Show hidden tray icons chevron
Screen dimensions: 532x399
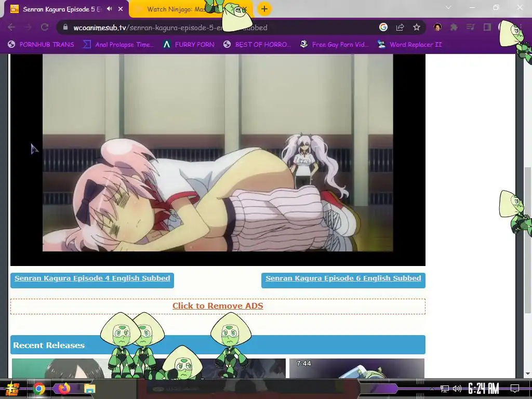point(432,389)
